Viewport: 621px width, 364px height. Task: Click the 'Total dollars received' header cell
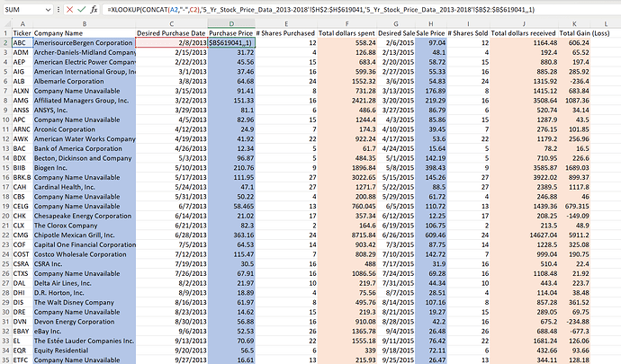tap(523, 33)
